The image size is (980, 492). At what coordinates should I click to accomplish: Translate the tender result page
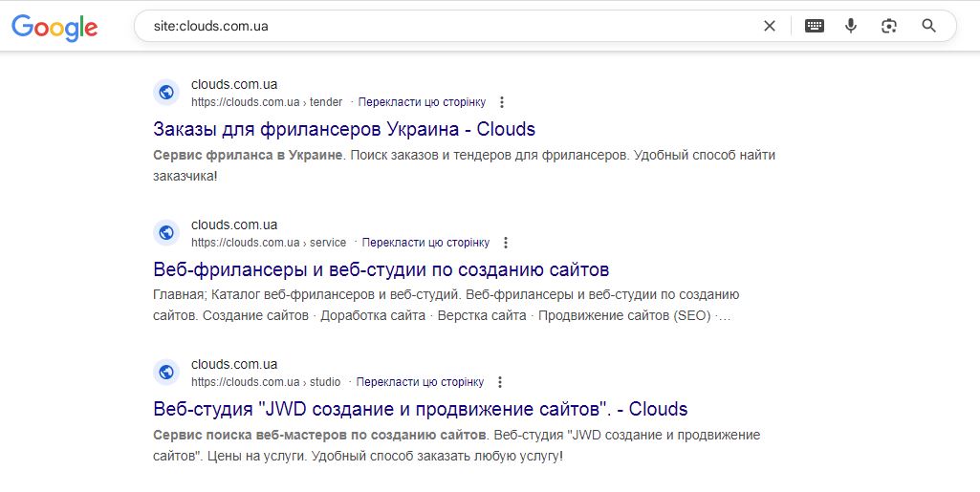pyautogui.click(x=422, y=102)
